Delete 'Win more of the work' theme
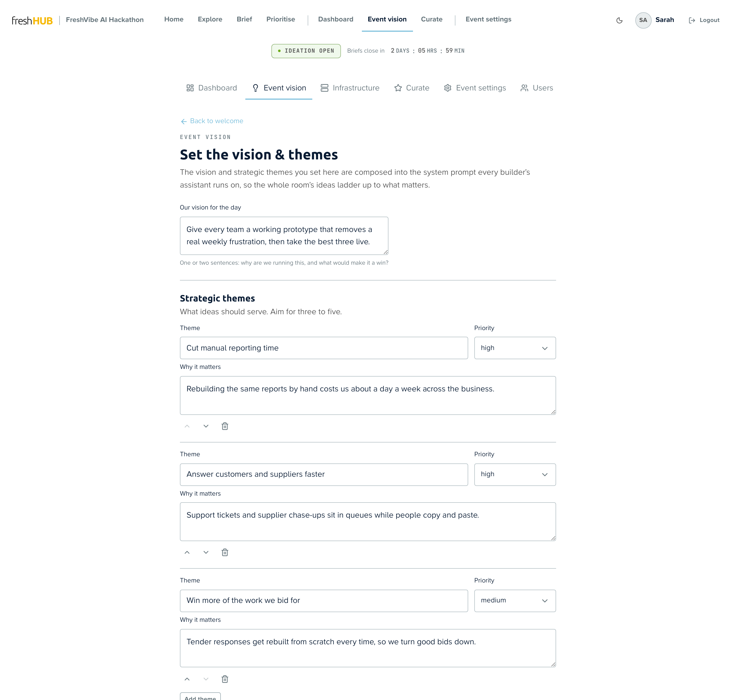 point(225,679)
